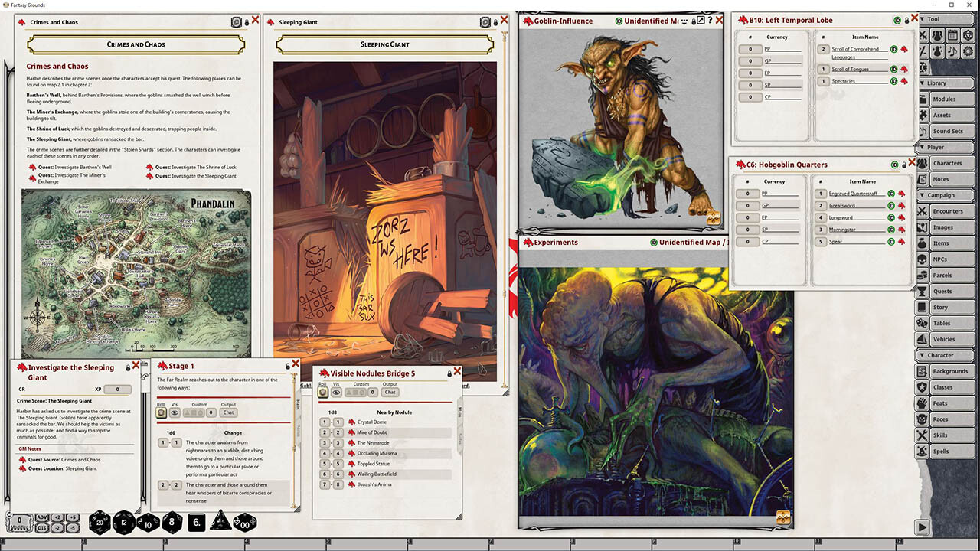Viewport: 980px width, 551px height.
Task: Click the ID icon next to Greatsword
Action: pos(891,206)
